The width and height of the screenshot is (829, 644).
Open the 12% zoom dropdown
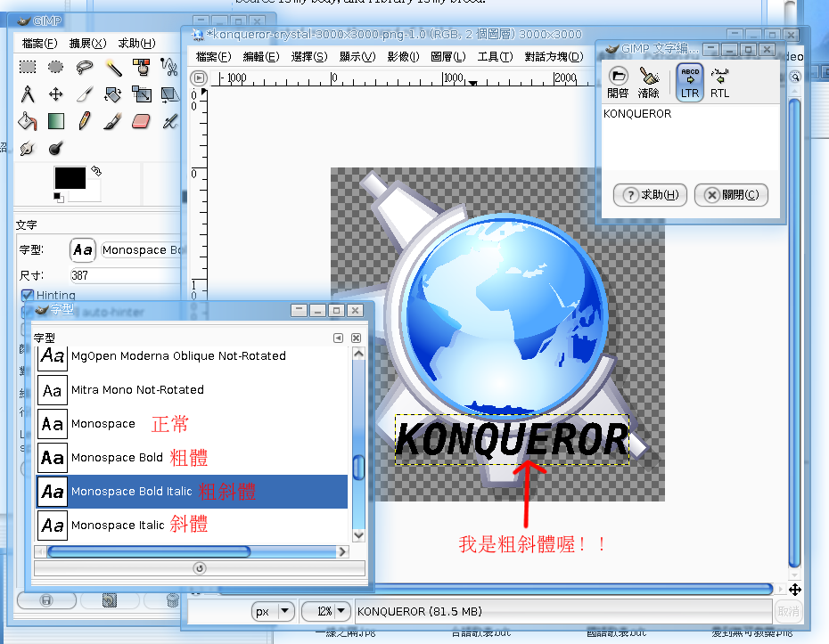[325, 611]
